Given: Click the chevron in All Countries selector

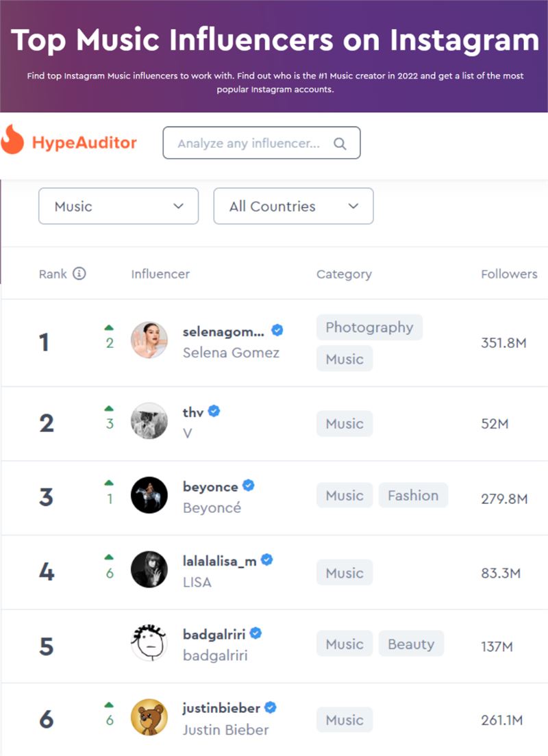Looking at the screenshot, I should pyautogui.click(x=353, y=206).
